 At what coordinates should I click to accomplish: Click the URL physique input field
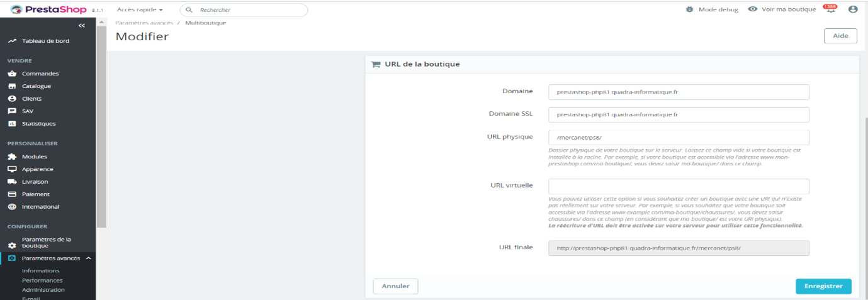679,138
